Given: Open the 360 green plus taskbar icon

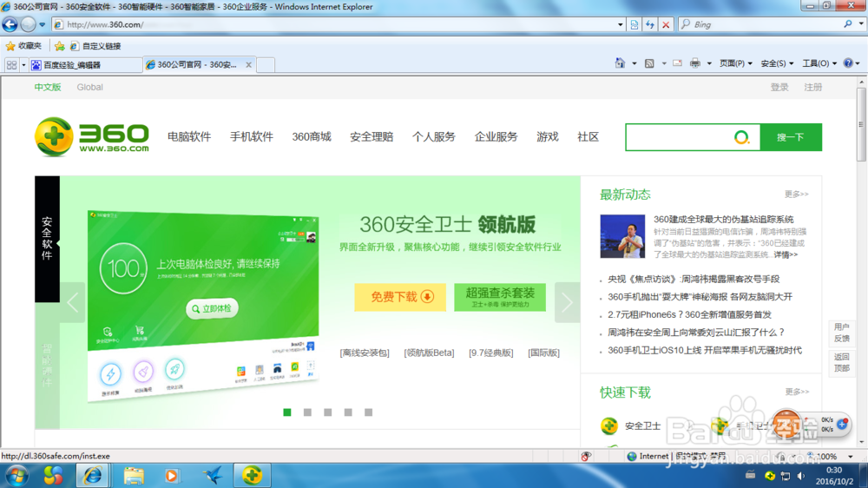Looking at the screenshot, I should (x=252, y=475).
